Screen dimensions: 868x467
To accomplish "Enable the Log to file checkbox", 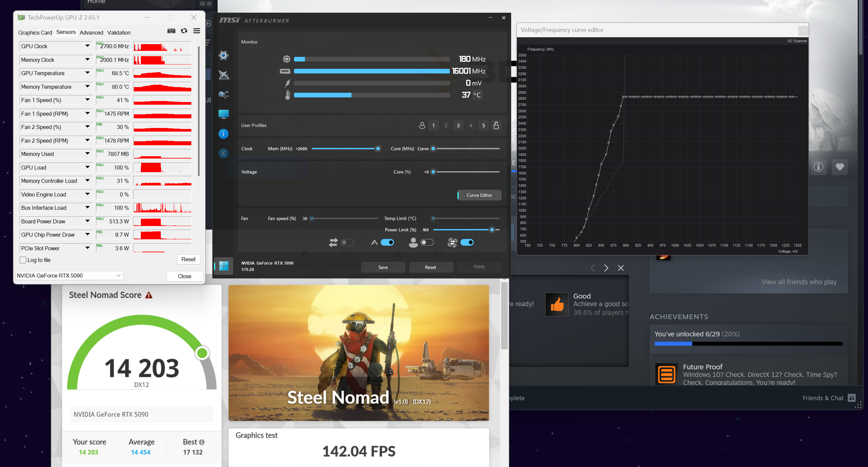I will [23, 260].
